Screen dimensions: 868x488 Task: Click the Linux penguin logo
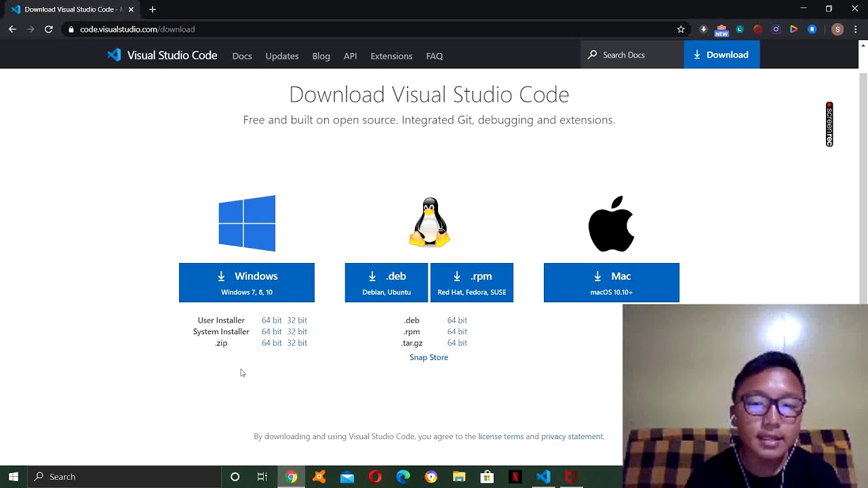click(429, 222)
